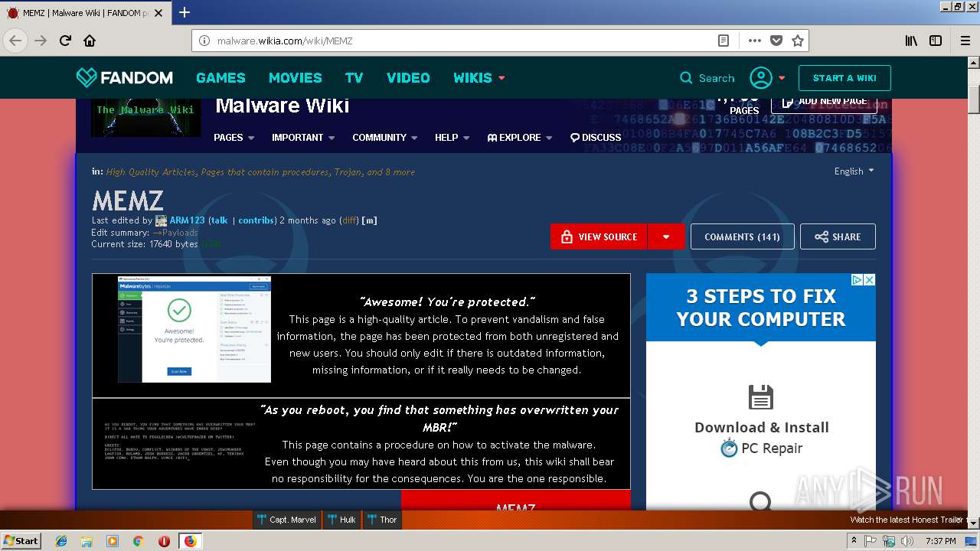Click the AdChoices icon on the advertisement
The image size is (980, 551).
[x=858, y=280]
